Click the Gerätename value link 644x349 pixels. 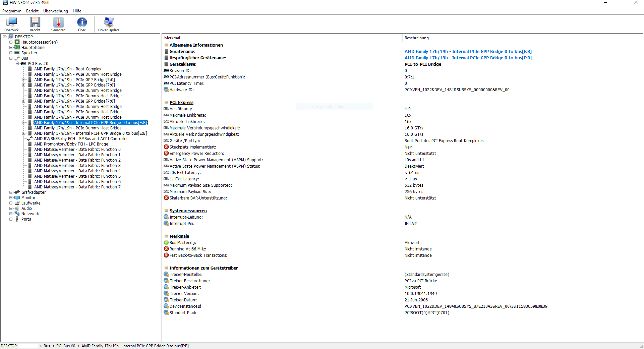[468, 52]
